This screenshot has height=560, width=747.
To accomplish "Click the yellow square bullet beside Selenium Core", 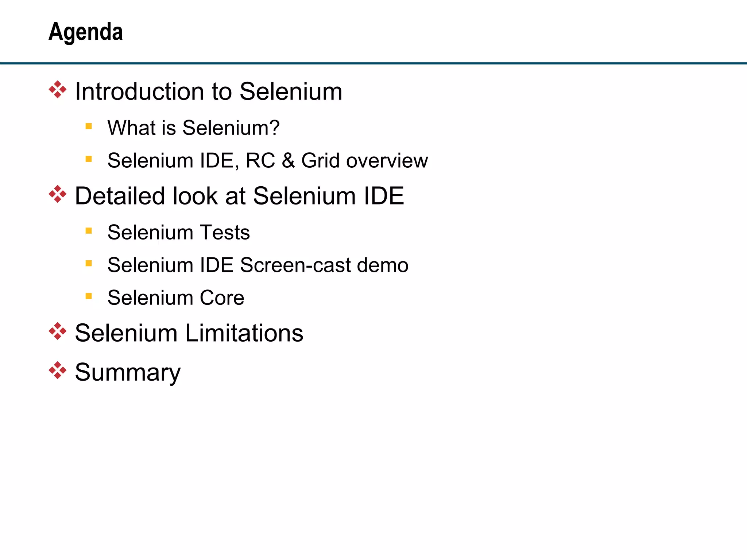I will point(89,296).
